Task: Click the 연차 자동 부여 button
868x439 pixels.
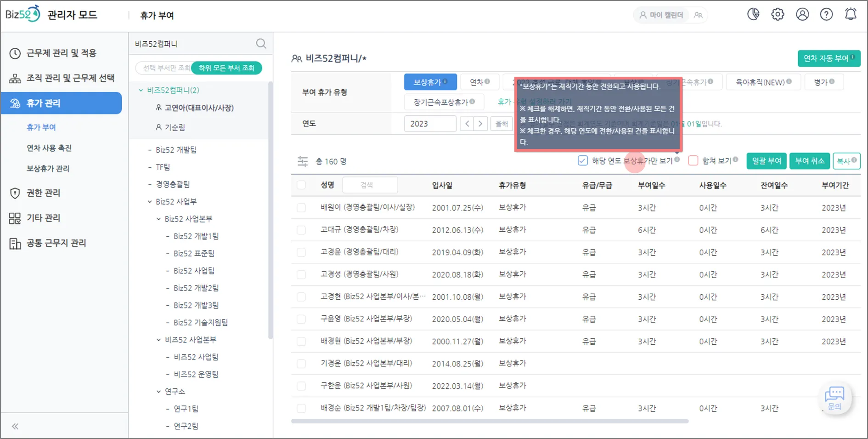Action: pos(829,58)
